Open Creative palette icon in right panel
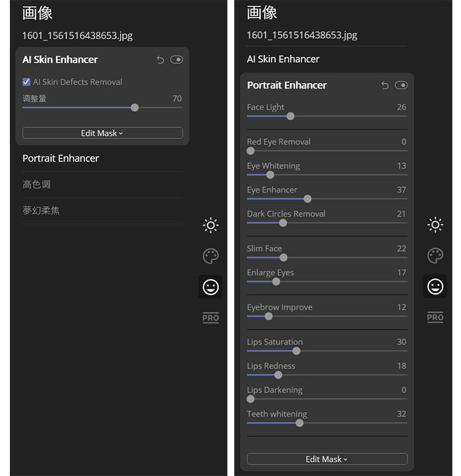The width and height of the screenshot is (461, 476). tap(435, 256)
